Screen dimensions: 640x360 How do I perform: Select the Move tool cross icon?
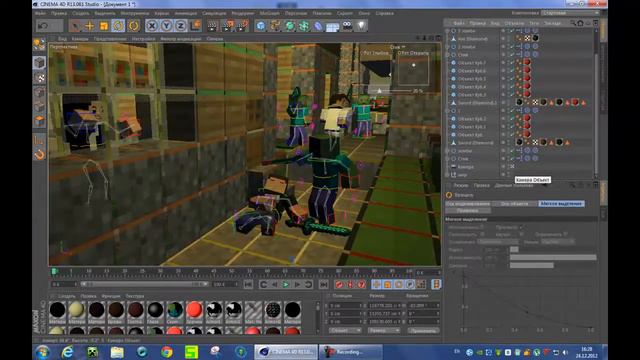point(89,26)
